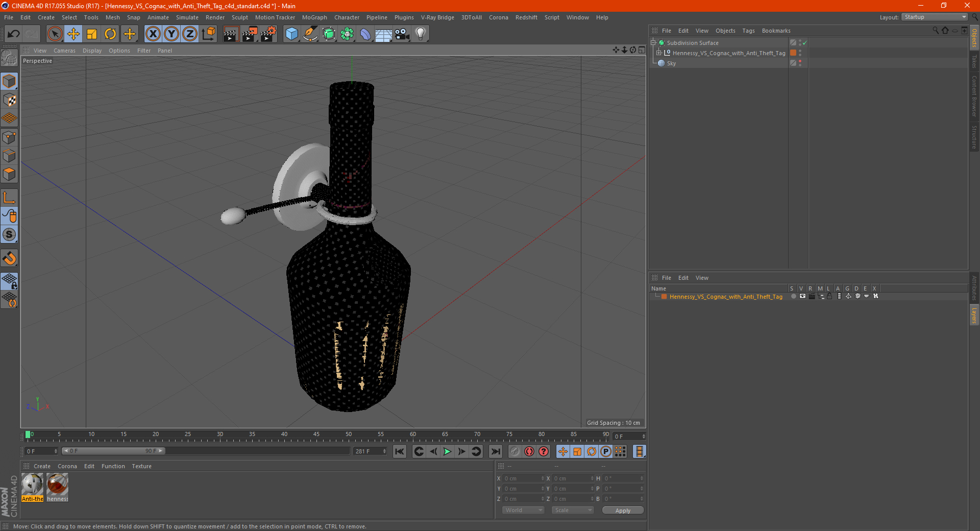Click the Make Editable icon
Viewport: 980px width, 531px height.
coord(9,58)
